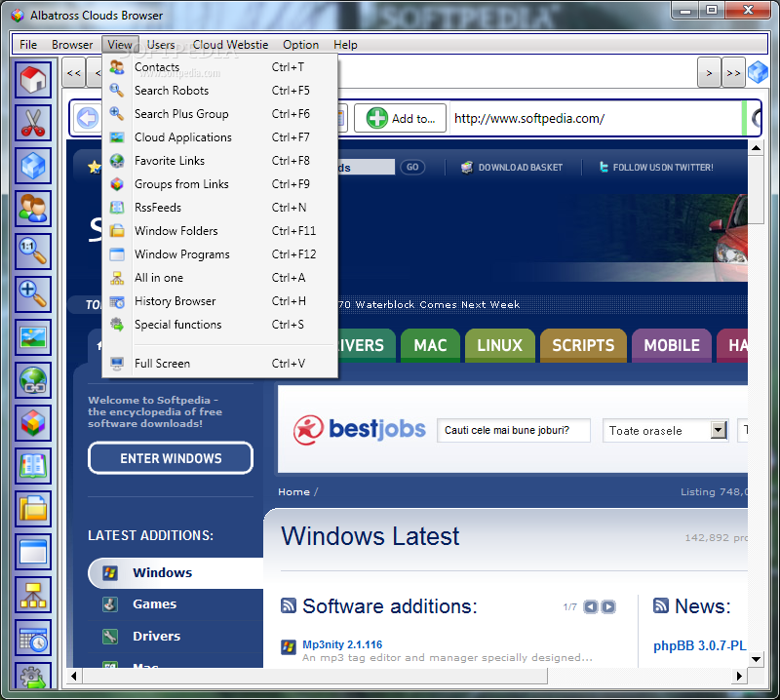780x700 pixels.
Task: Select RssFeeds from the View menu
Action: [220, 208]
